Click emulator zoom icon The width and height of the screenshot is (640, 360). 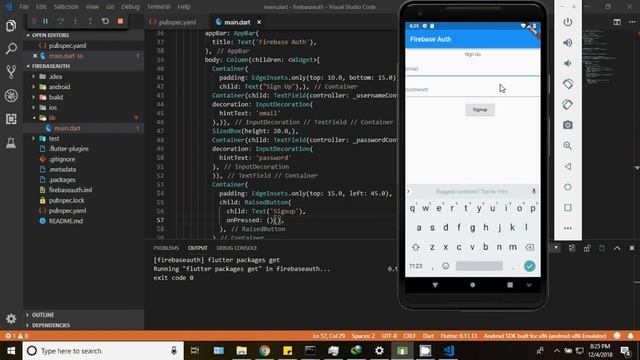coord(567,146)
